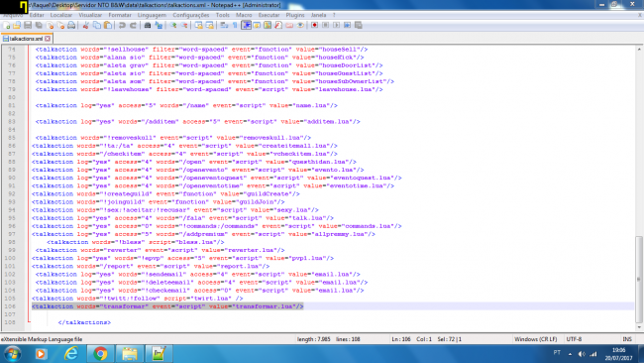
Task: Paste with the clipboard icon
Action: 108,26
